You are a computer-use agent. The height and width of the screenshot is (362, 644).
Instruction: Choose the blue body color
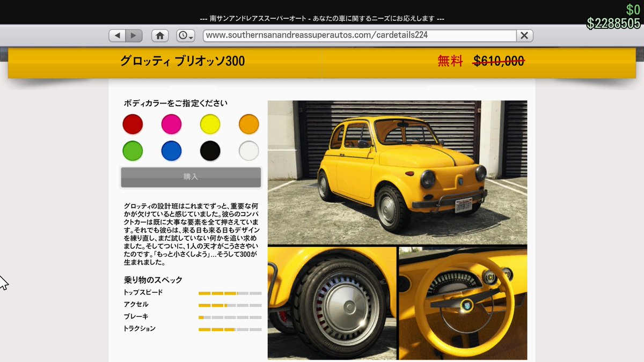click(x=171, y=151)
